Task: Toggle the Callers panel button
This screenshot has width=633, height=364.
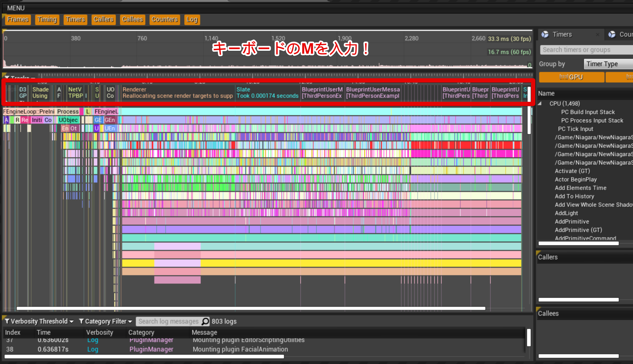Action: pos(103,20)
